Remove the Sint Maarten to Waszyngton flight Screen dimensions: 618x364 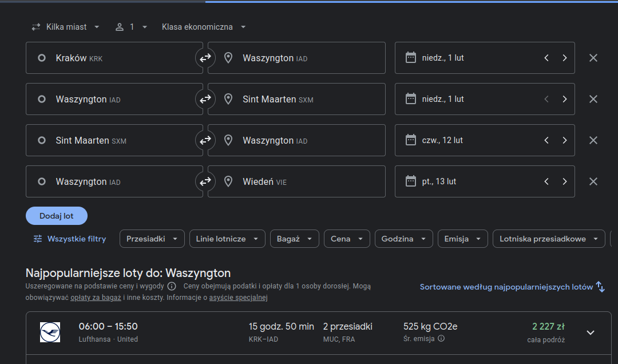coord(593,140)
